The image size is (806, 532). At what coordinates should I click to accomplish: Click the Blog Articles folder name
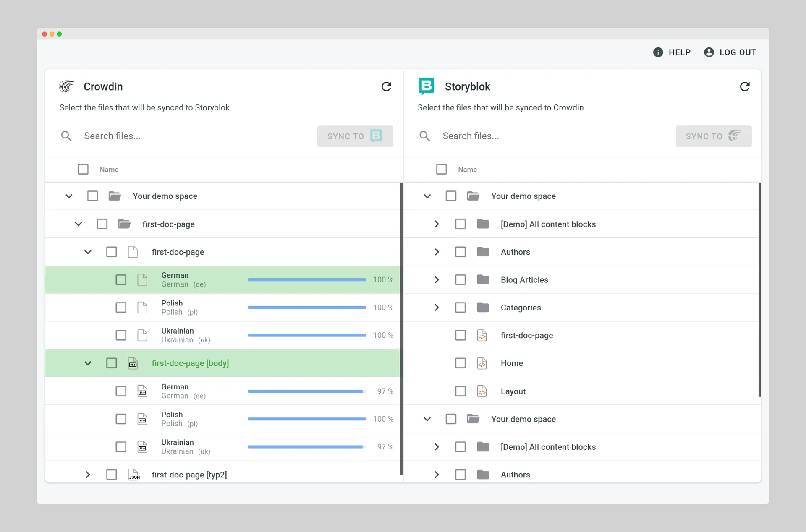pyautogui.click(x=524, y=279)
